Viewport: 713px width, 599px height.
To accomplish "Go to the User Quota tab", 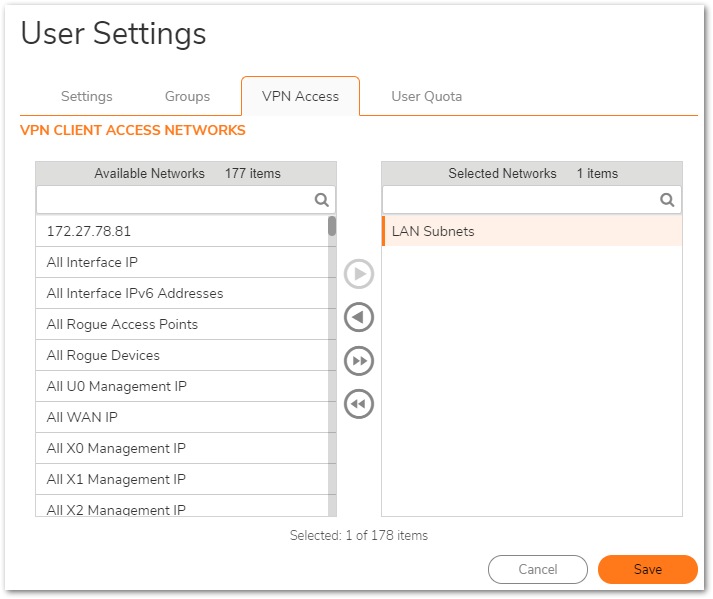I will tap(426, 97).
